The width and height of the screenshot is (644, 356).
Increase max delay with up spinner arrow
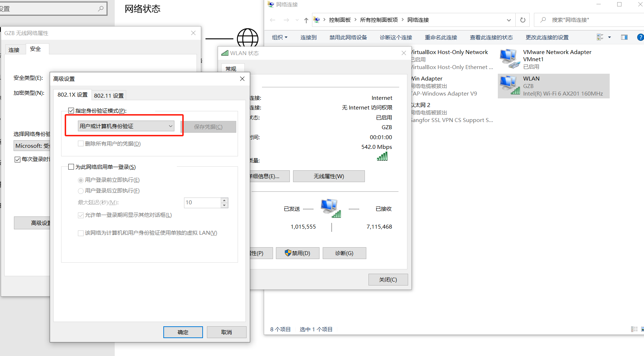pyautogui.click(x=224, y=200)
